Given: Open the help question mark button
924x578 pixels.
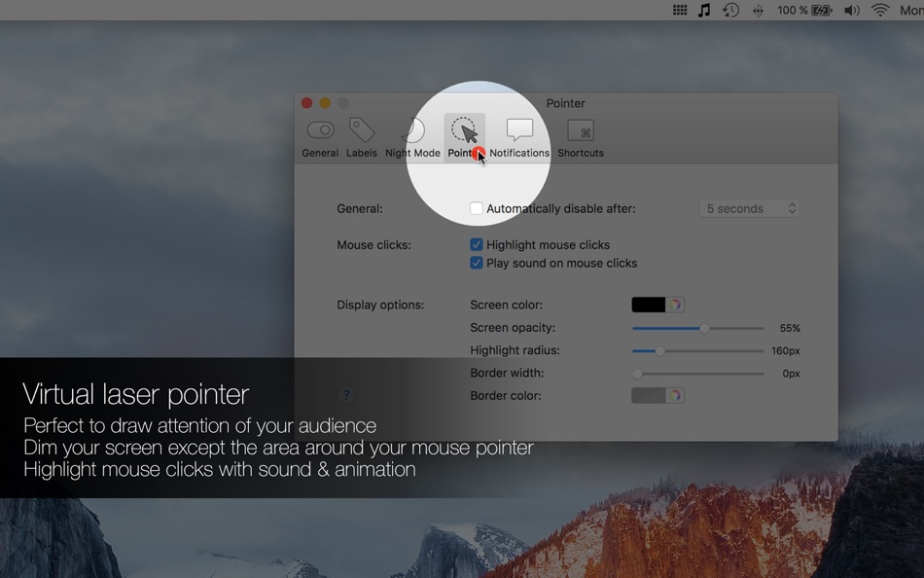Looking at the screenshot, I should [x=346, y=394].
